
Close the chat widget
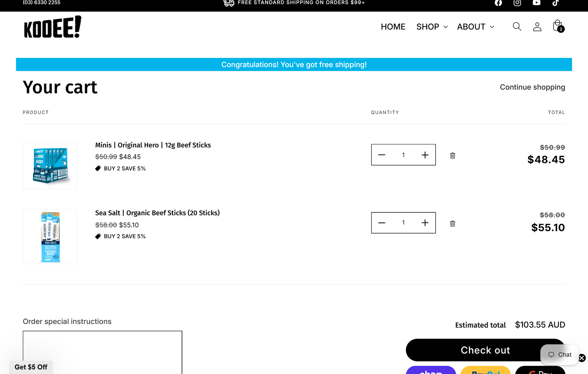[x=582, y=358]
